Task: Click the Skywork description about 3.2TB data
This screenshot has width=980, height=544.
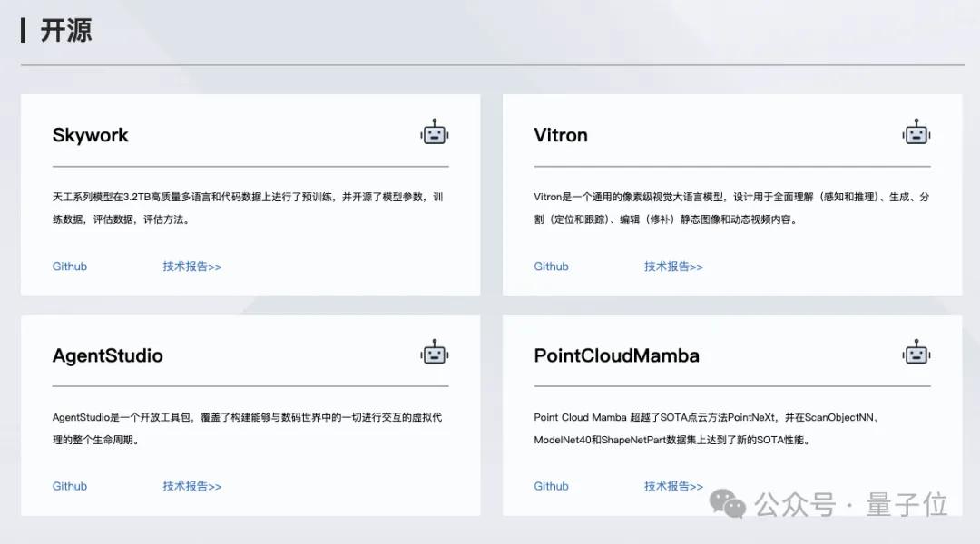Action: pyautogui.click(x=247, y=208)
